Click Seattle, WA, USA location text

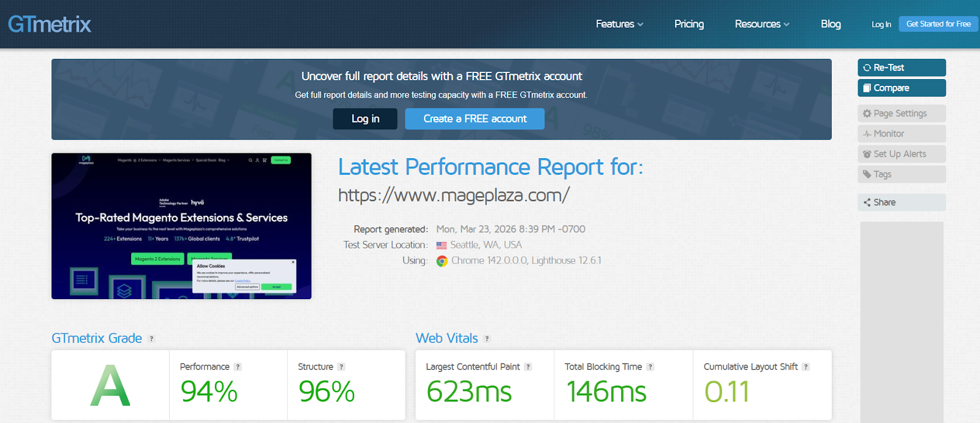pos(486,245)
